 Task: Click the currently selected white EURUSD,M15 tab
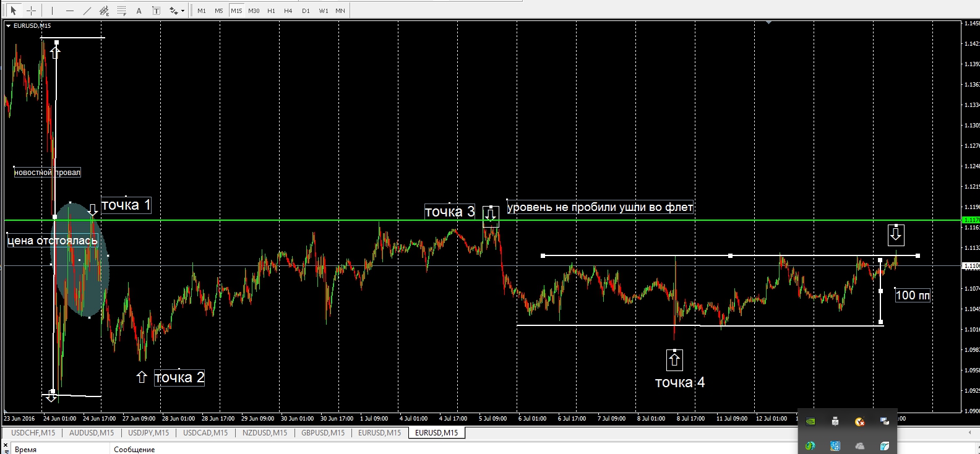tap(437, 433)
